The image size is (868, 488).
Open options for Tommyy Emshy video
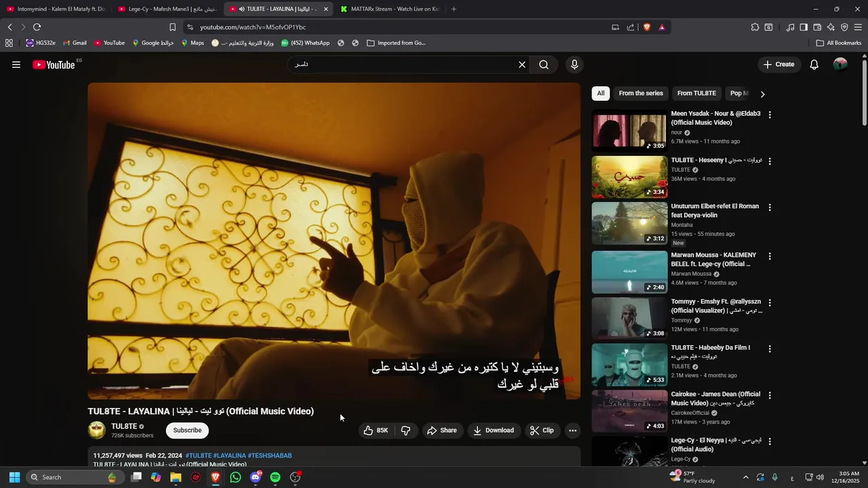click(x=770, y=302)
